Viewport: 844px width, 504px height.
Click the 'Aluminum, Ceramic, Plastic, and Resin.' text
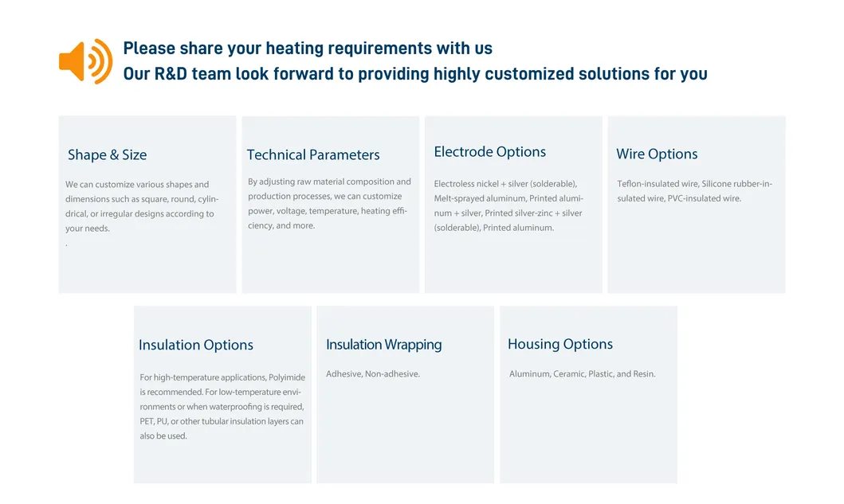pyautogui.click(x=583, y=374)
